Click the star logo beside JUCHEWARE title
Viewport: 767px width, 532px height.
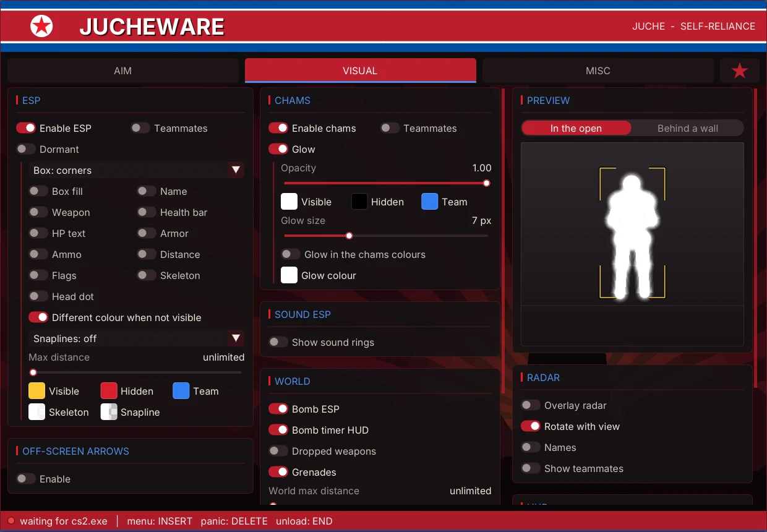(42, 26)
